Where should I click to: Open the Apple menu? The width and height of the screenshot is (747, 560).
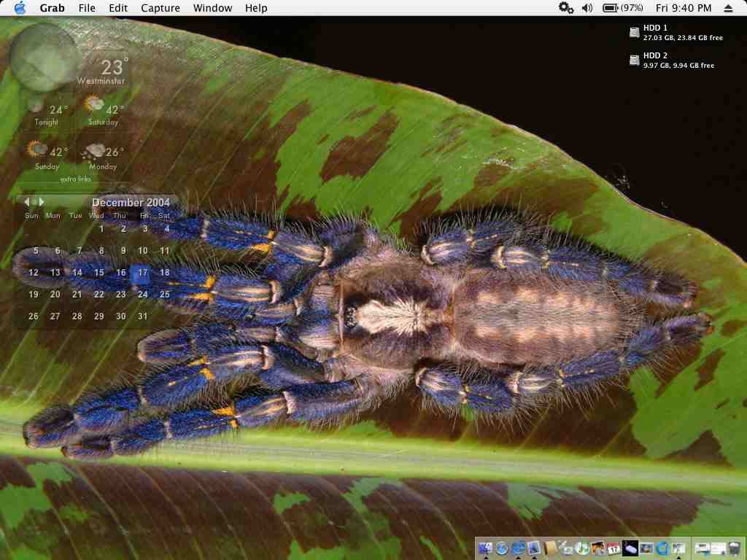[20, 8]
